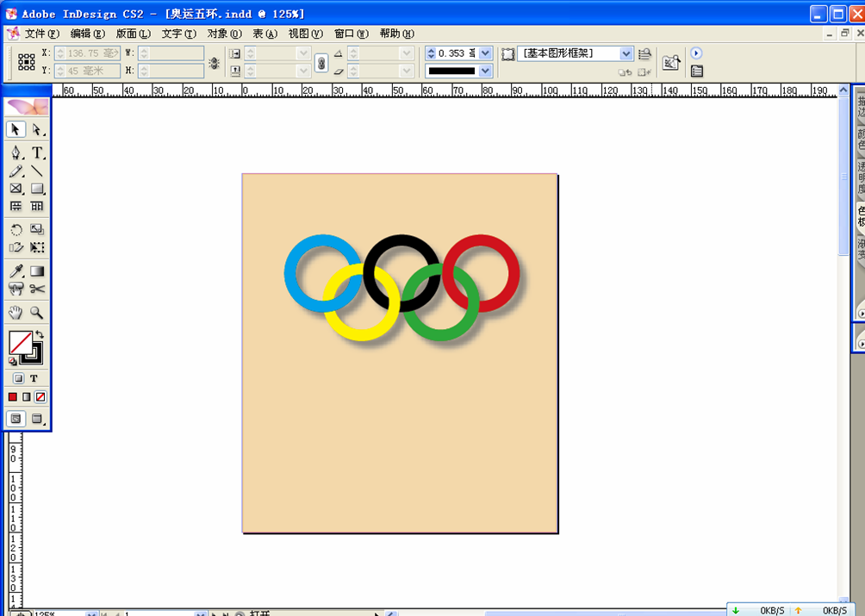Click swap fill and stroke arrow
Screen dimensions: 865x616
pos(39,334)
